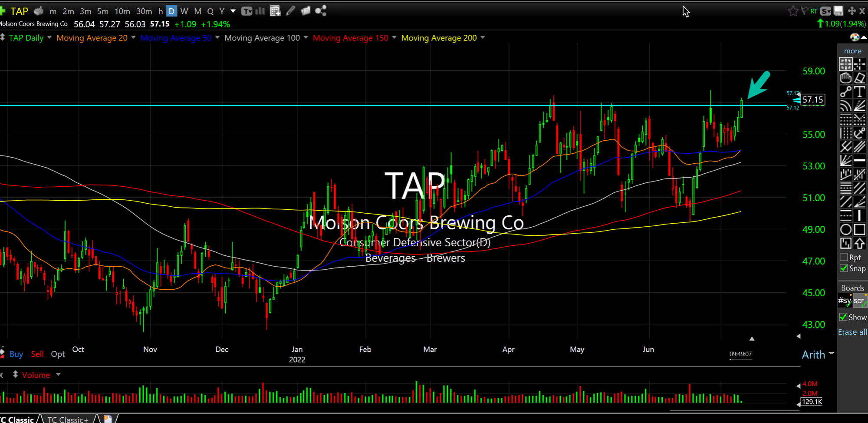Click the star favorite icon
868x423 pixels.
(x=793, y=11)
